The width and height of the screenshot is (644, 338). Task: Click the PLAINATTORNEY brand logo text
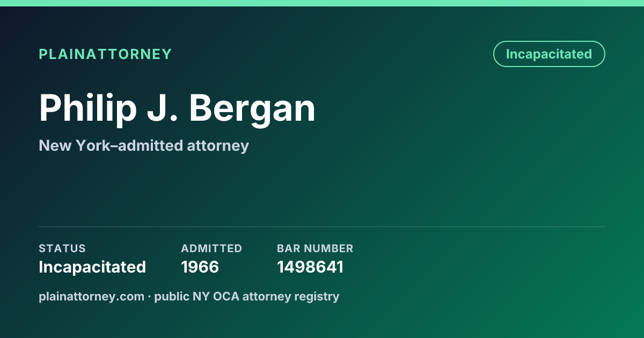click(x=105, y=54)
